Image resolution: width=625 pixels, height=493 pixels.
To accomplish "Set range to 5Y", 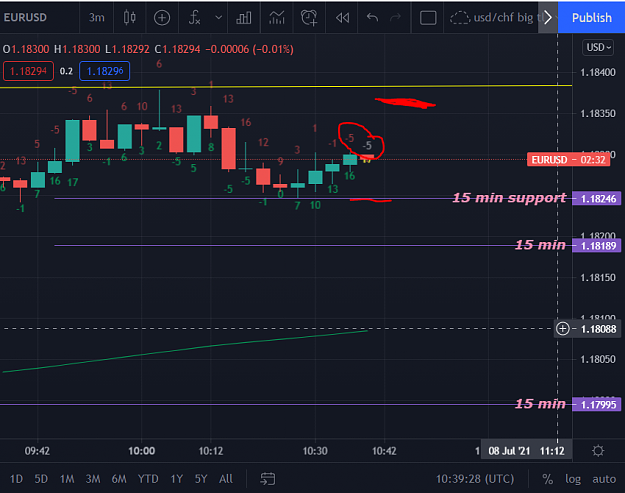I will click(x=201, y=479).
